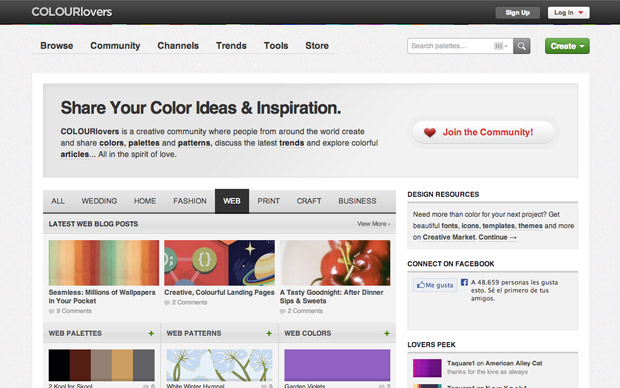Click the heart icon on Join the Community
Screen dimensions: 620x388
[430, 132]
